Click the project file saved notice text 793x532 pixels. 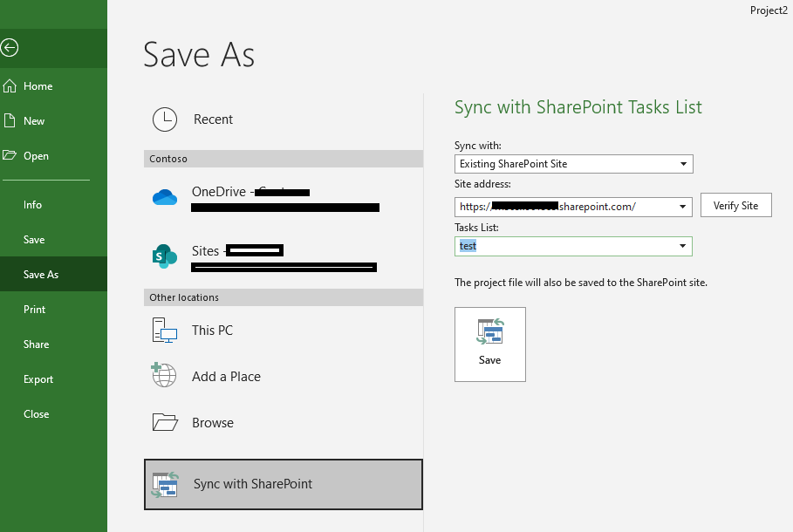coord(581,283)
